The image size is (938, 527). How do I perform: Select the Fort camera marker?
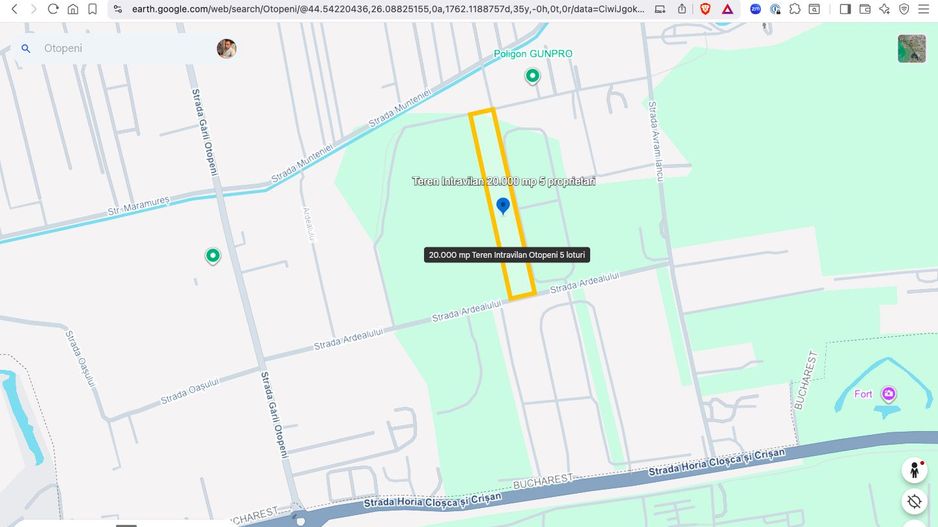point(889,394)
